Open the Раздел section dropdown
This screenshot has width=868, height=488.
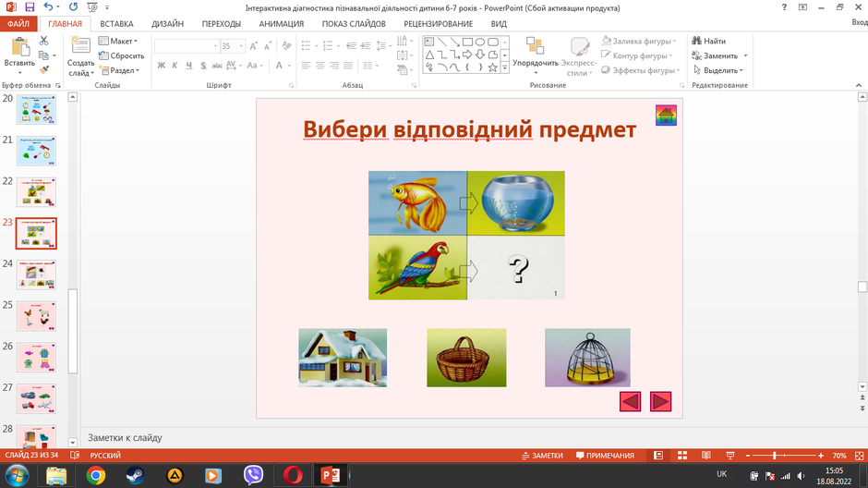click(119, 70)
